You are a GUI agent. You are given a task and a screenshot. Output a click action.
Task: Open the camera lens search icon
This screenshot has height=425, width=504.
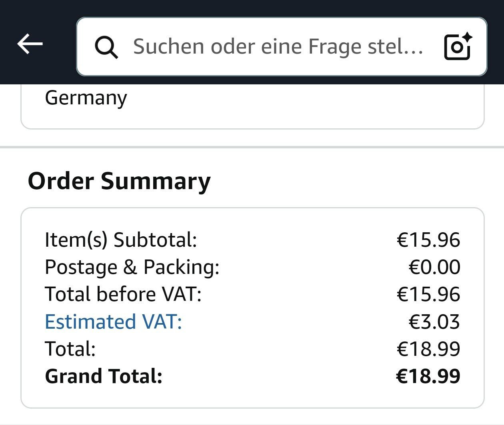[x=458, y=47]
